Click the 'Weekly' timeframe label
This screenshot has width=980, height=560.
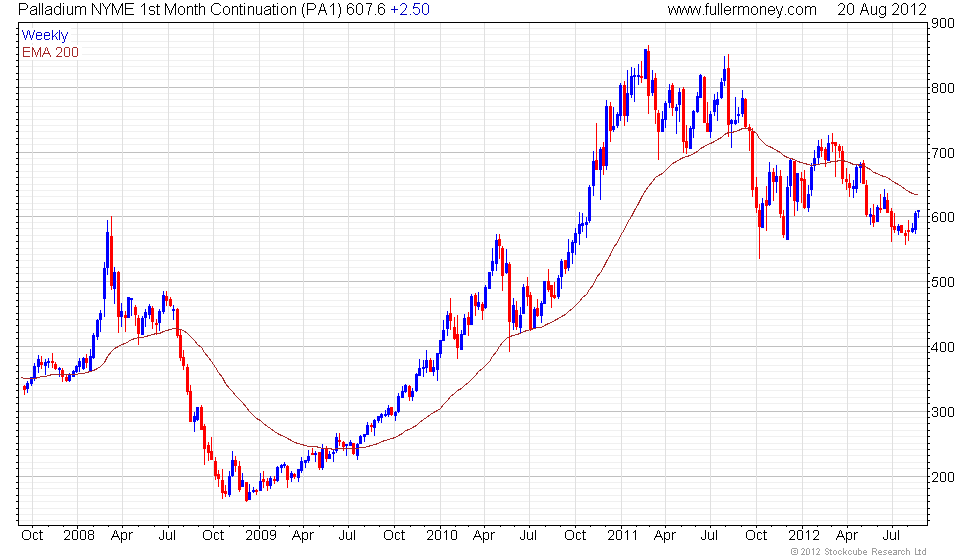pyautogui.click(x=45, y=36)
